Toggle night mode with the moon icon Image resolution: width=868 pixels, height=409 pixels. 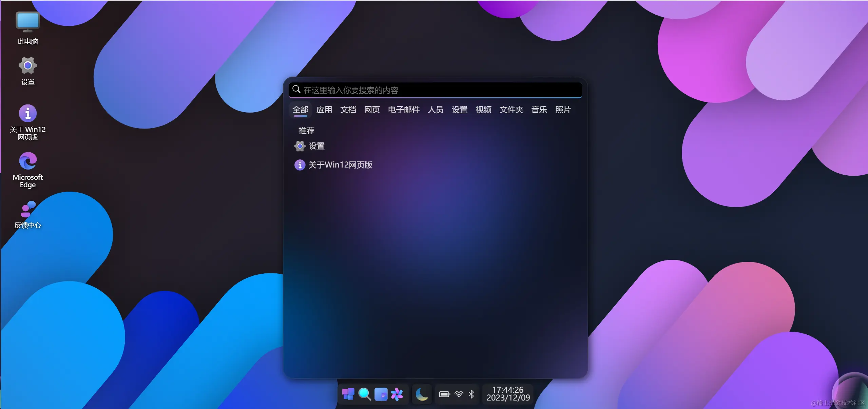pos(421,394)
